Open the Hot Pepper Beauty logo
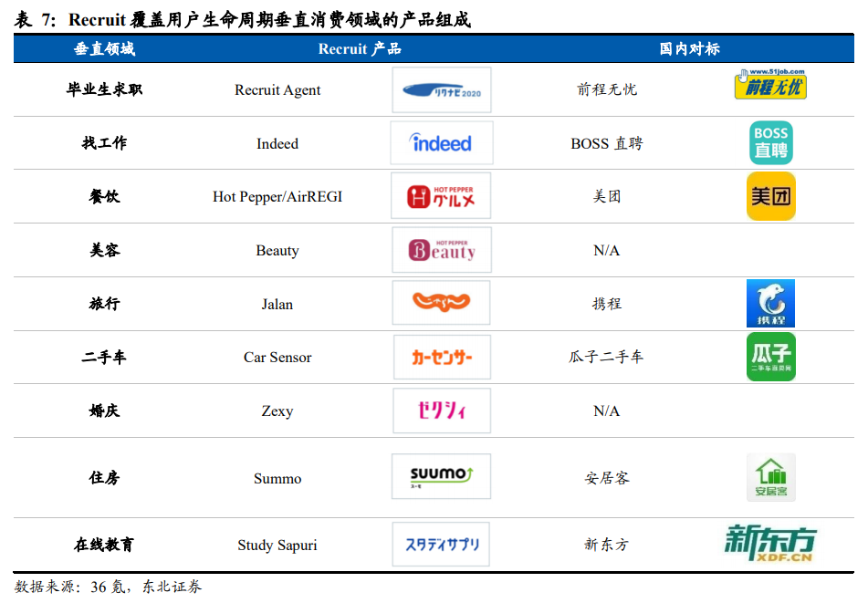This screenshot has width=868, height=603. tap(441, 249)
